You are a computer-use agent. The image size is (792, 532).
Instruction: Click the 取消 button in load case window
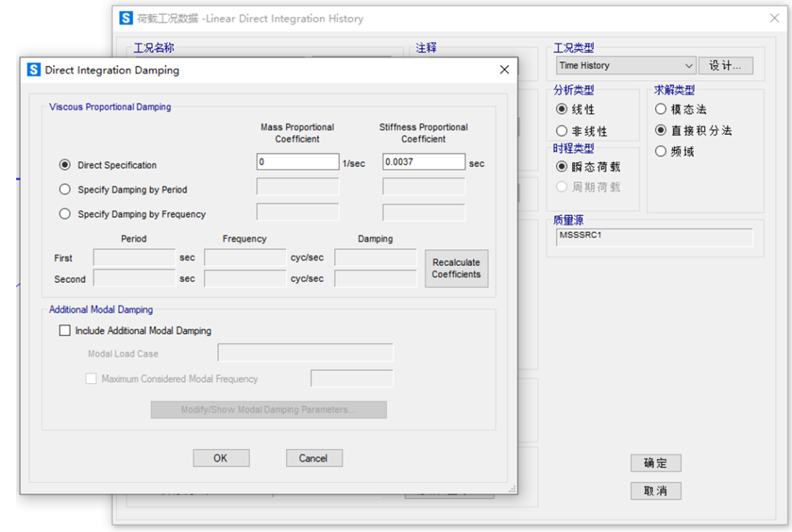(x=656, y=491)
